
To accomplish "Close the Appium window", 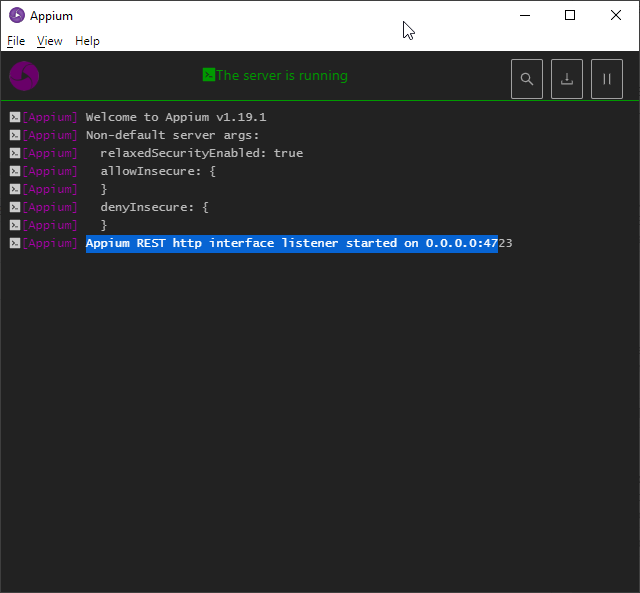I will tap(616, 16).
